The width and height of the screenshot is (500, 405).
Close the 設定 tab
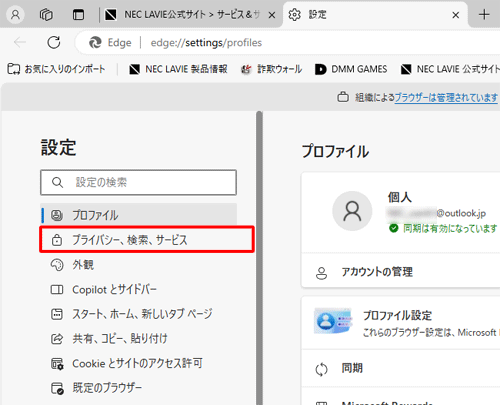coord(456,15)
